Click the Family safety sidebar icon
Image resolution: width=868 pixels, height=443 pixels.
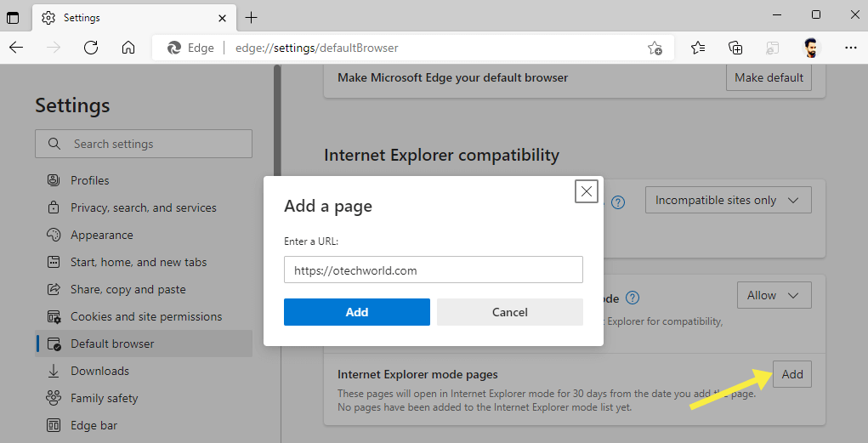click(54, 398)
